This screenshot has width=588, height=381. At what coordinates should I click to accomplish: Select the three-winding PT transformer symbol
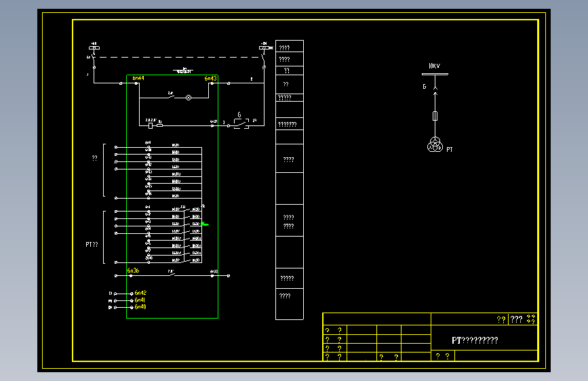(435, 145)
